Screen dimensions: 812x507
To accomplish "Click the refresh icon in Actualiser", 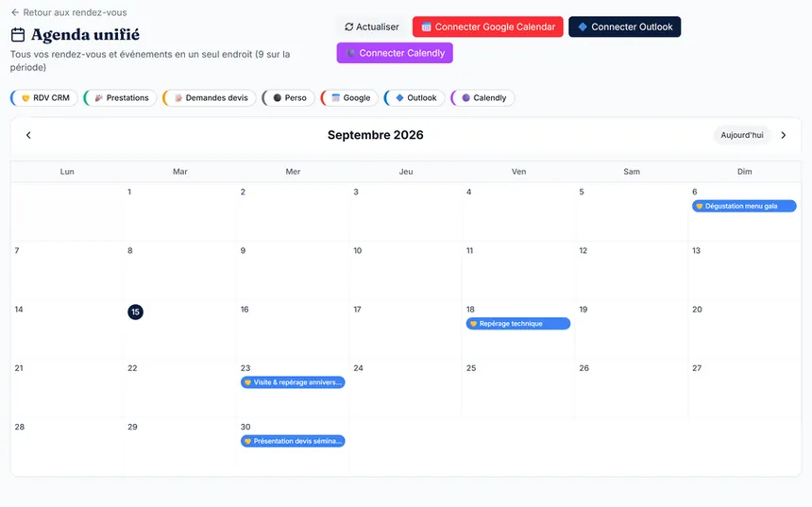I will click(349, 27).
